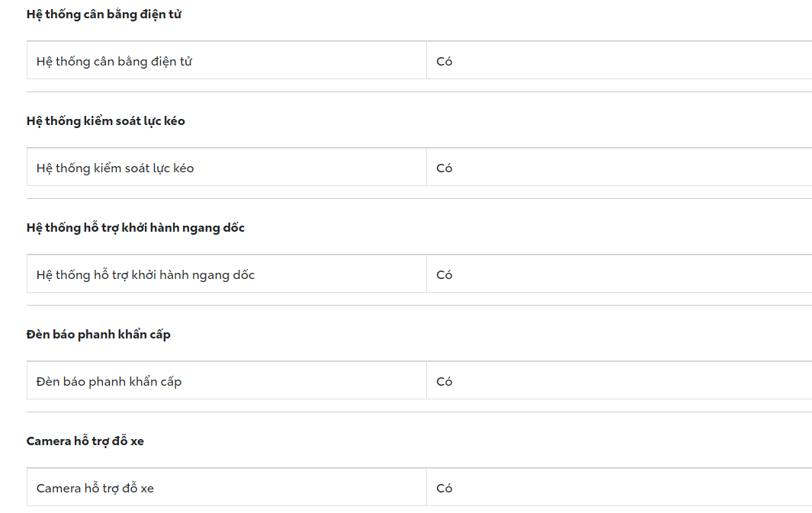Click 'Có' value for Camera hỗ trợ đỗ xe
Viewport: 812px width, 513px height.
pos(445,488)
